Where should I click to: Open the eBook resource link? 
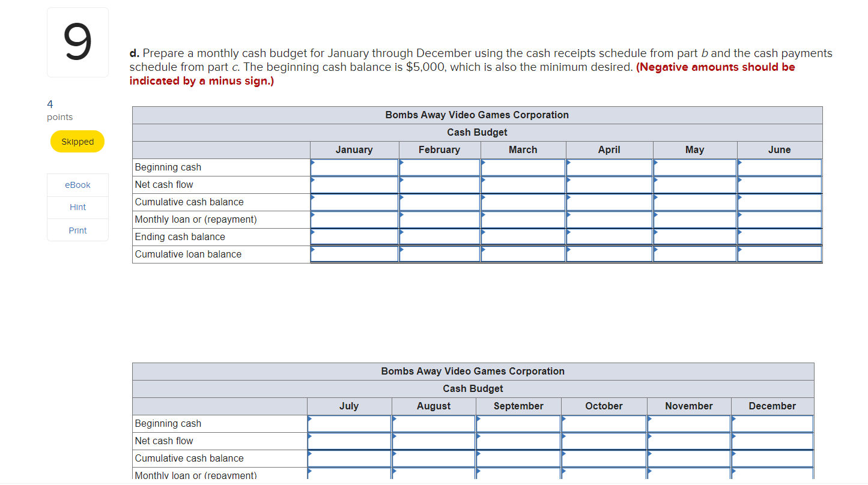77,185
